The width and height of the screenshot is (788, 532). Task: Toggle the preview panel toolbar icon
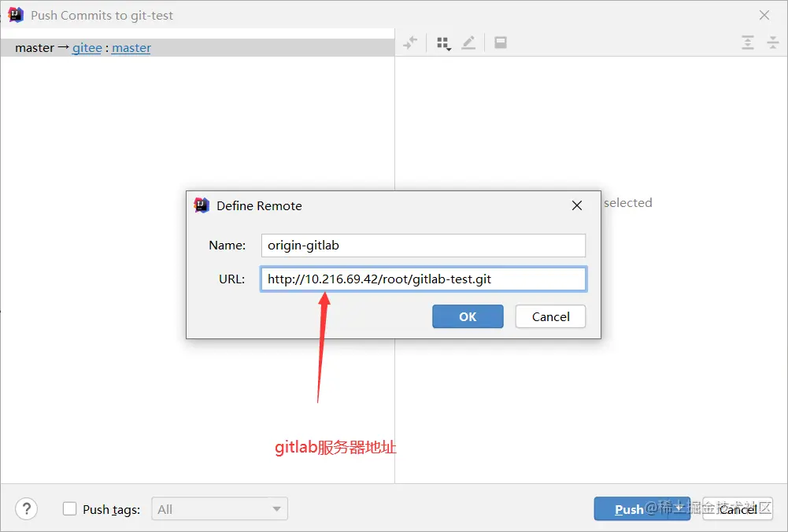[x=501, y=42]
